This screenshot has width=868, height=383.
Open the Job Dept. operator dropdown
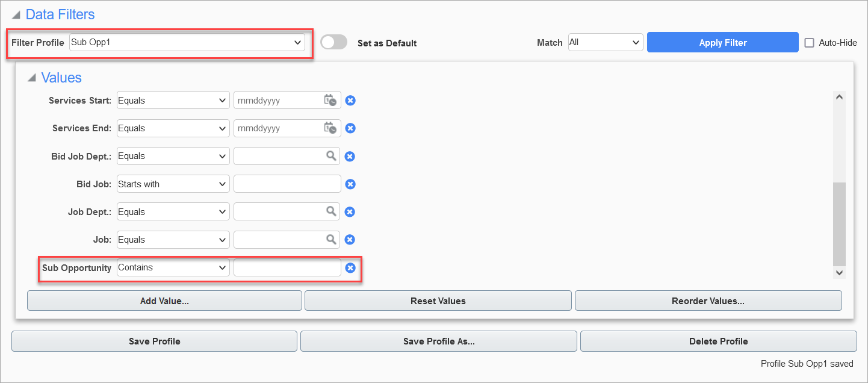coord(173,211)
